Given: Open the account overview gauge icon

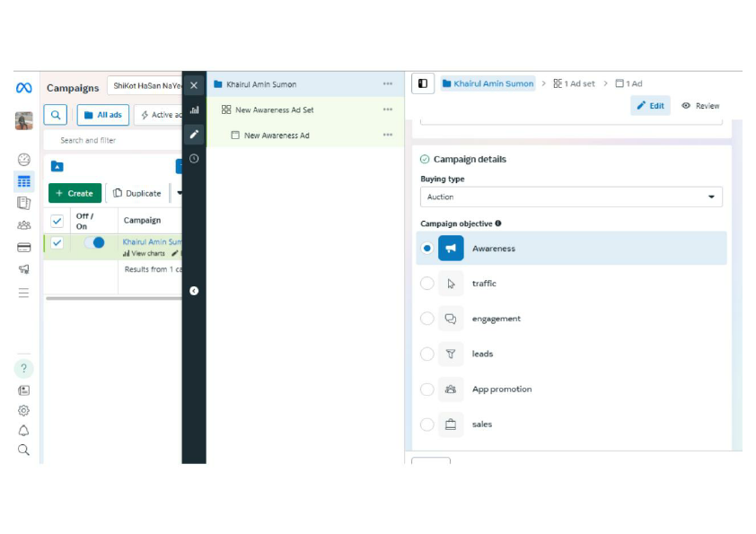Looking at the screenshot, I should tap(24, 160).
